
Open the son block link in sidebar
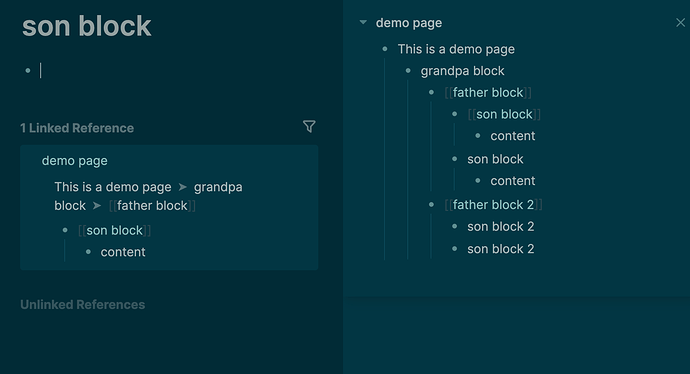click(x=504, y=114)
